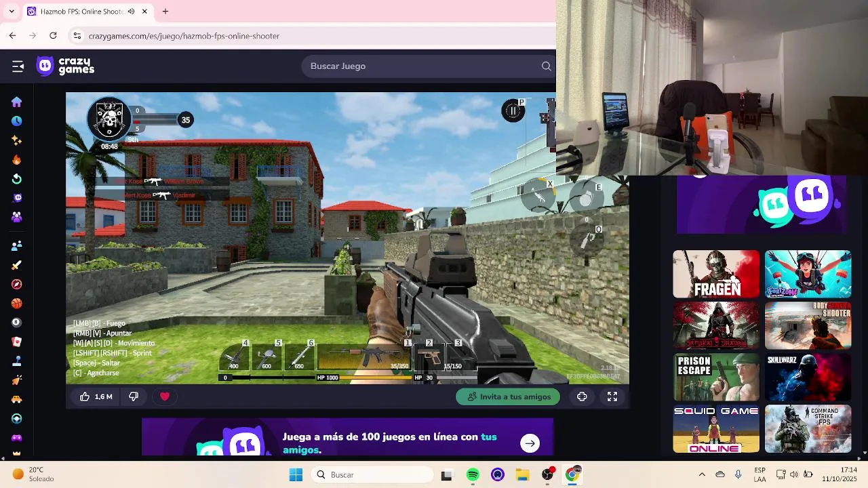
Task: Pause the game with the pause icon
Action: click(x=513, y=110)
